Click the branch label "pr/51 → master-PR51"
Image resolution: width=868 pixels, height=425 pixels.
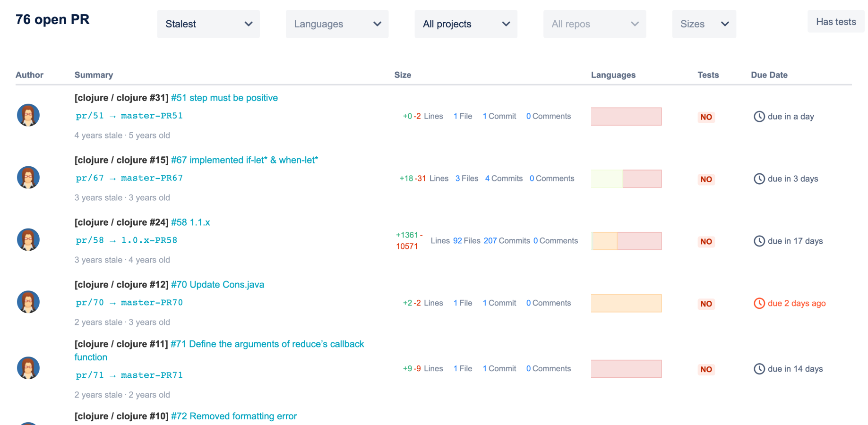[x=129, y=116]
